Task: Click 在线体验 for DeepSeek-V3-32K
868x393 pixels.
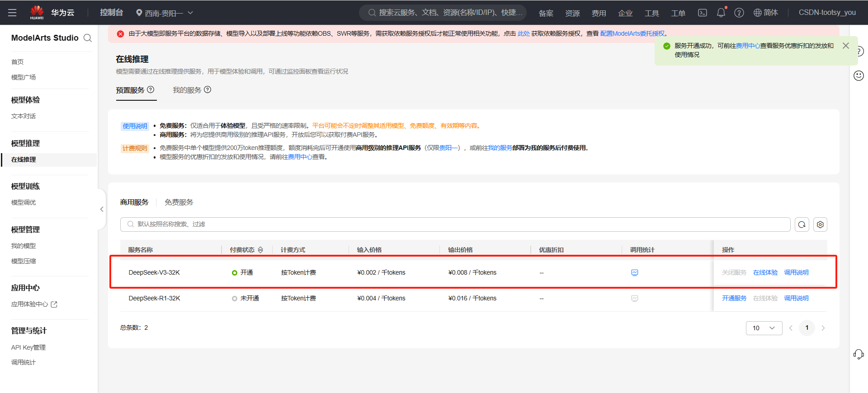Action: 765,272
